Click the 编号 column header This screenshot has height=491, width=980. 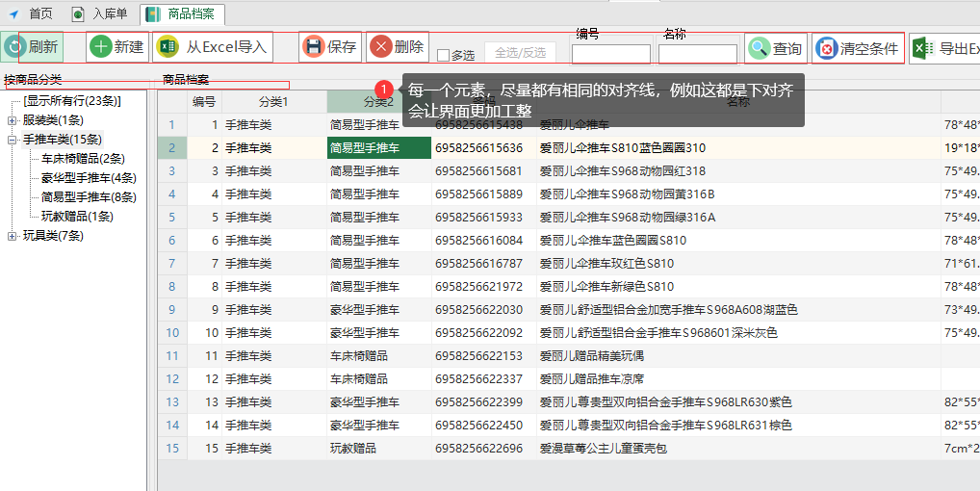(x=204, y=102)
